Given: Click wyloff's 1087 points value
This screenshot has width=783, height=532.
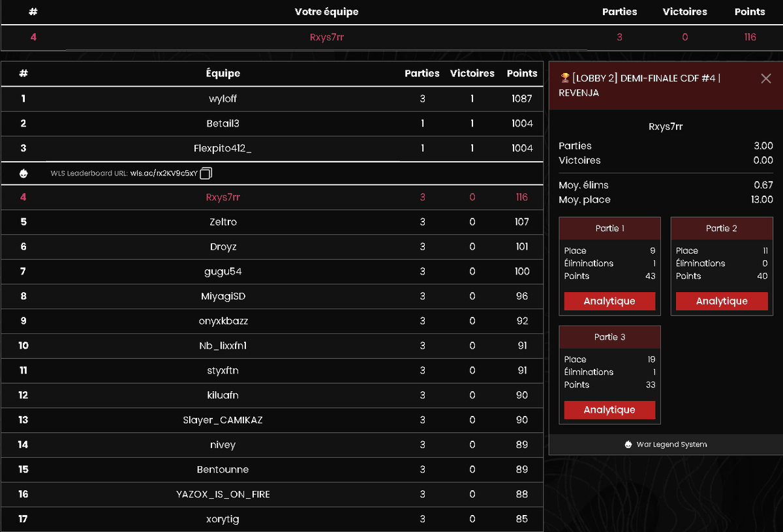Looking at the screenshot, I should click(522, 99).
